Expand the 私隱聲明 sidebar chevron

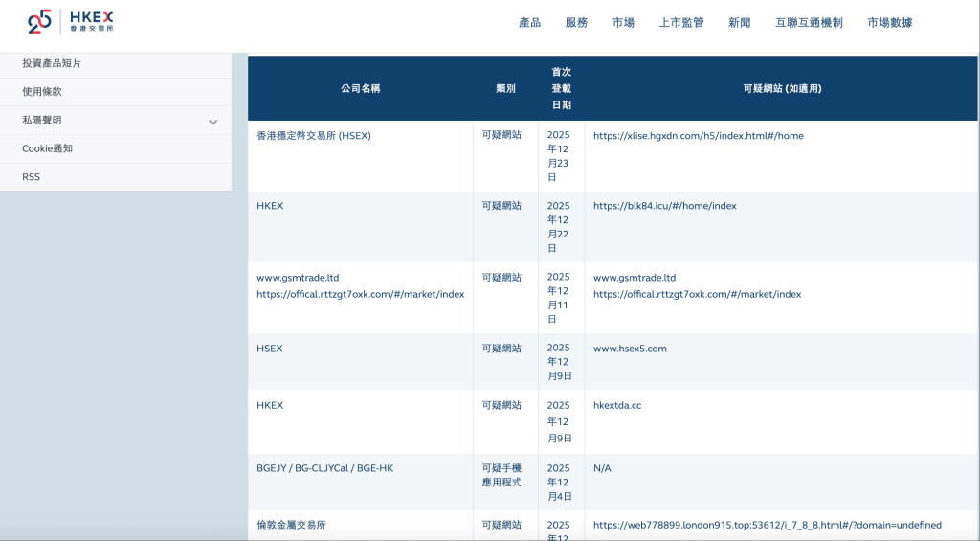pos(212,122)
